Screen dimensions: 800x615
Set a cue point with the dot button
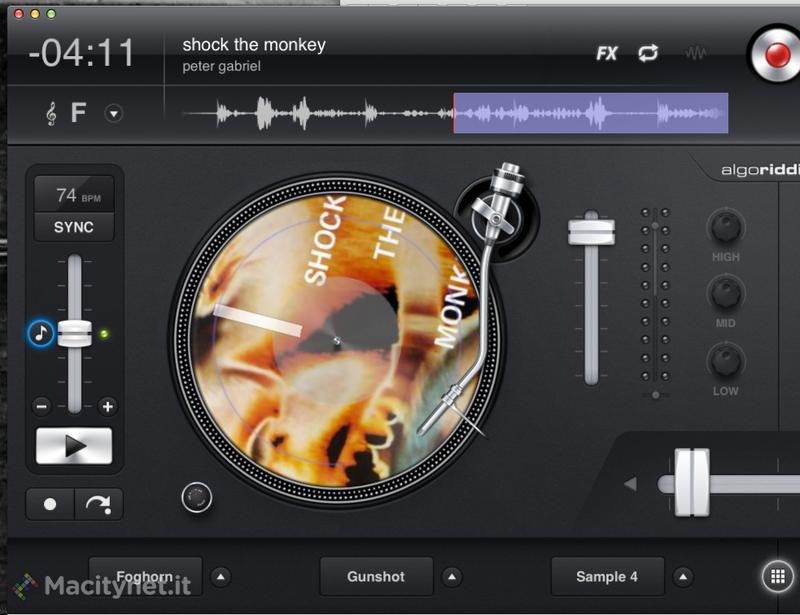coord(50,504)
